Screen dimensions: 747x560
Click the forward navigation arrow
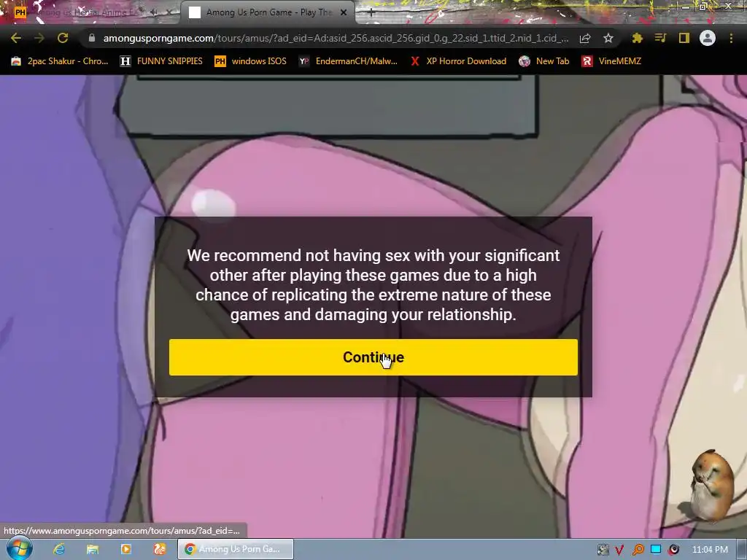(39, 38)
